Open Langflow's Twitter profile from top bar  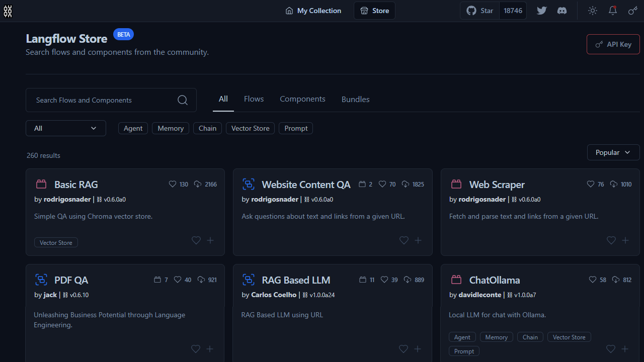tap(541, 11)
